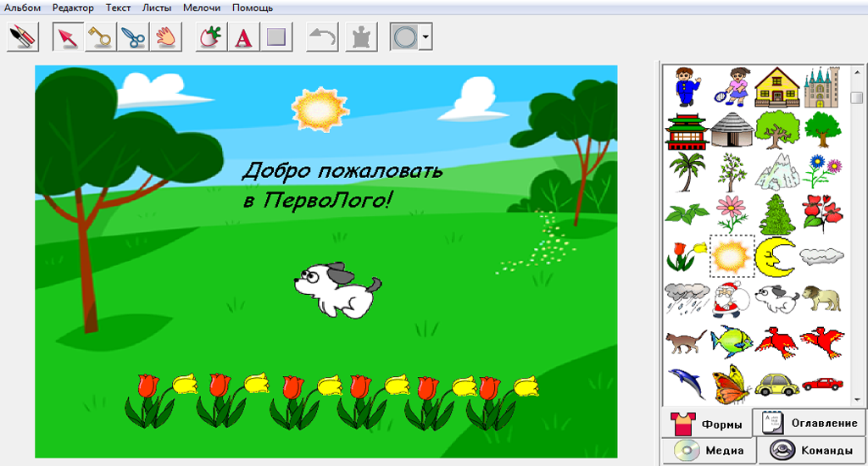Click the gray square button tool
The image size is (868, 466).
click(276, 37)
